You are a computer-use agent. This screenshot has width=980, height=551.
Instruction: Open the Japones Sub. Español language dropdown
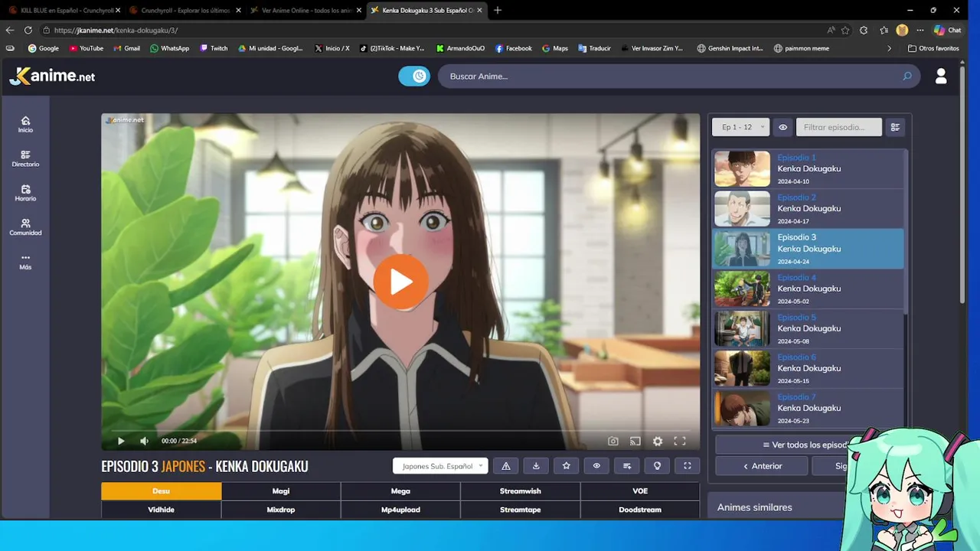[440, 466]
